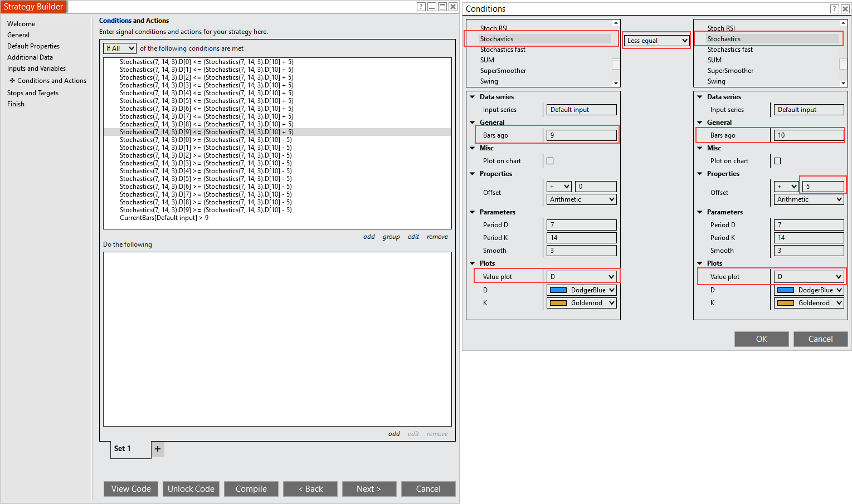Click add link under actions list
Viewport: 852px width, 504px height.
pyautogui.click(x=394, y=434)
